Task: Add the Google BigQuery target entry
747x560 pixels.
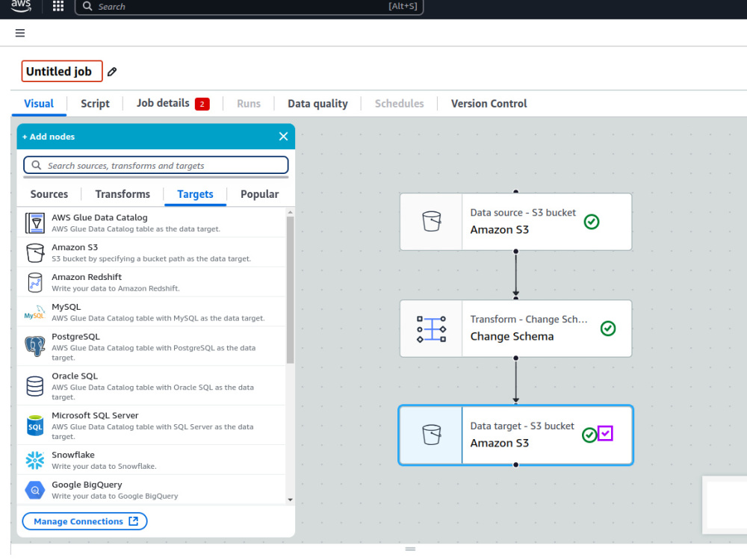Action: 152,490
